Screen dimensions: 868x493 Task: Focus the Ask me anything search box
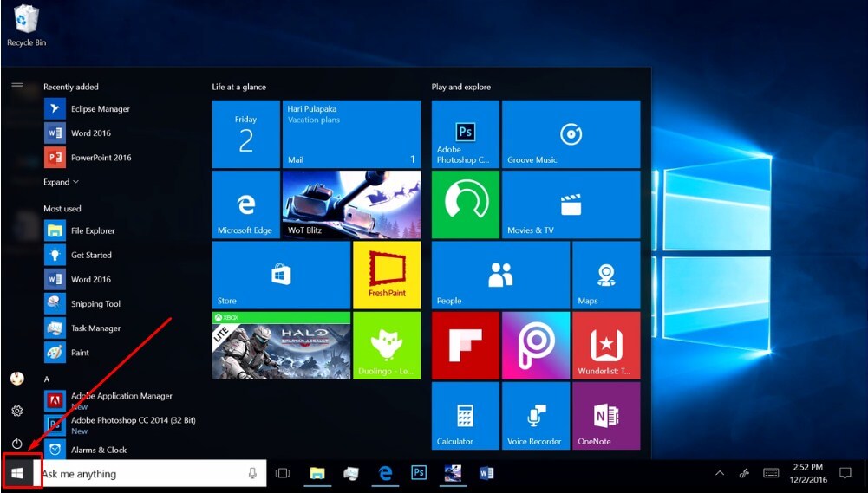pos(150,474)
